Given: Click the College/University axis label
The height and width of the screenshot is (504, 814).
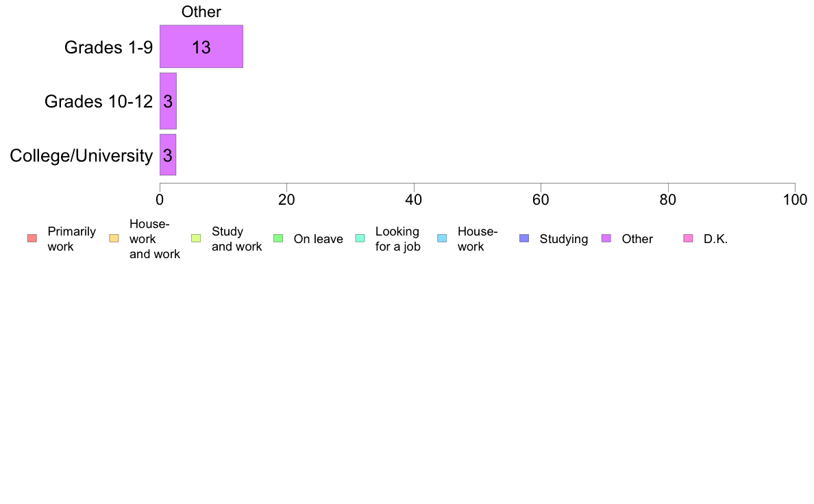Looking at the screenshot, I should (x=82, y=155).
